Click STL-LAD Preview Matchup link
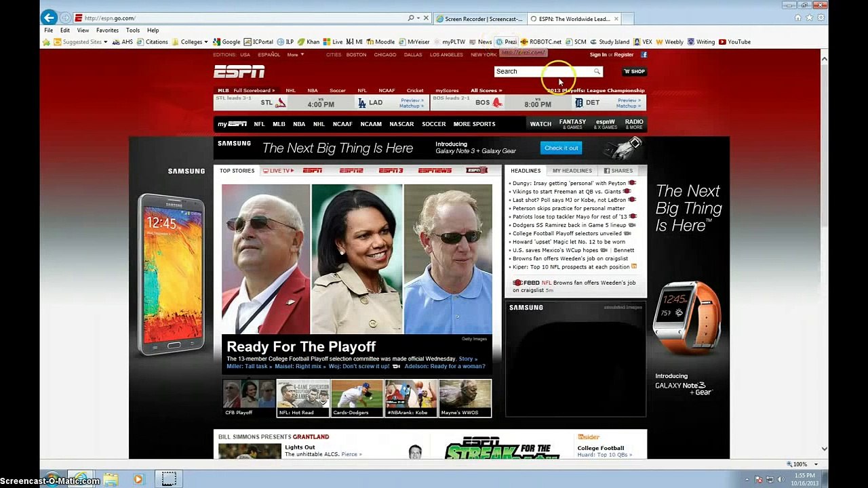The height and width of the screenshot is (488, 868). (x=411, y=103)
